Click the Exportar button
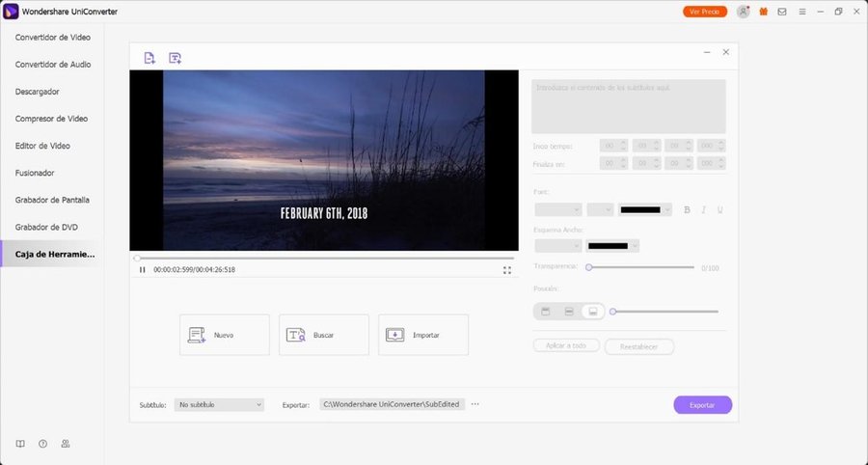This screenshot has height=465, width=868. (x=702, y=405)
